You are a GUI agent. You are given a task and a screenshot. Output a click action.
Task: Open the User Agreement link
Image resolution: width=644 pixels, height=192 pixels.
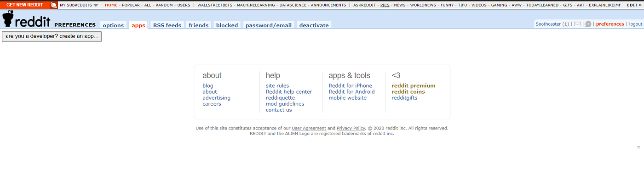tap(309, 128)
